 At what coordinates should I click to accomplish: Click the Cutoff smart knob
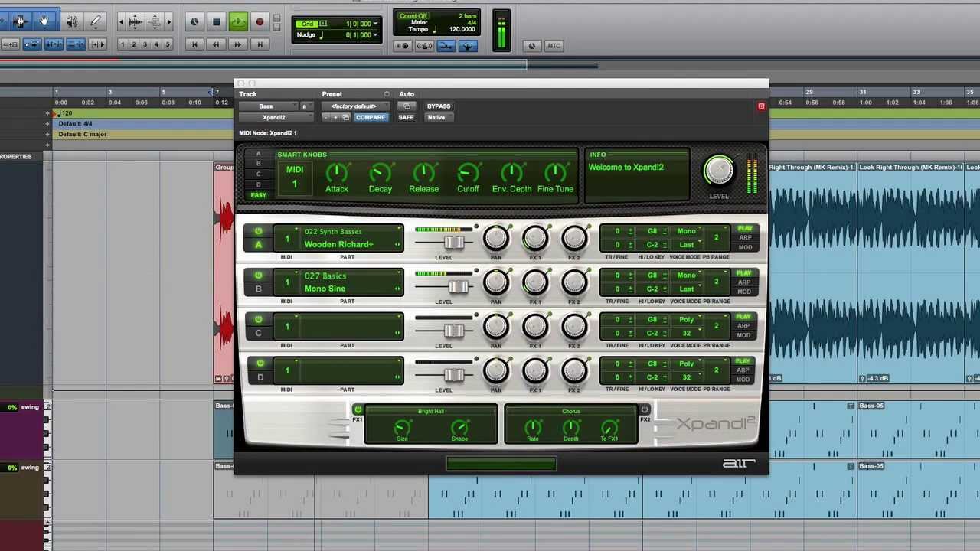click(x=468, y=172)
